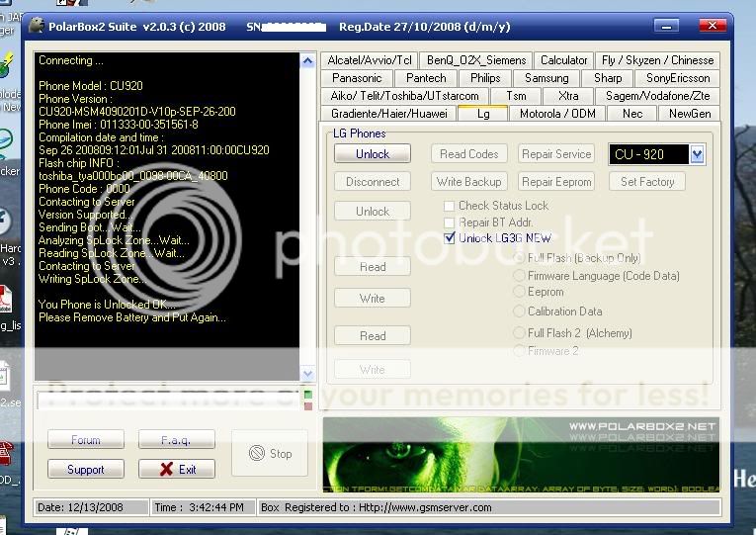The image size is (756, 535).
Task: Uncheck Unlock LG3G NEW checkbox
Action: pyautogui.click(x=450, y=237)
